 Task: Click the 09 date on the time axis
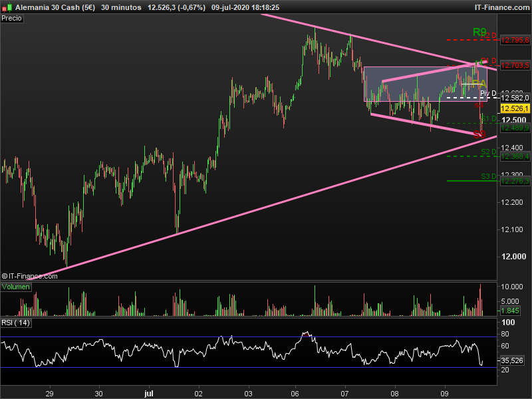[x=444, y=394]
